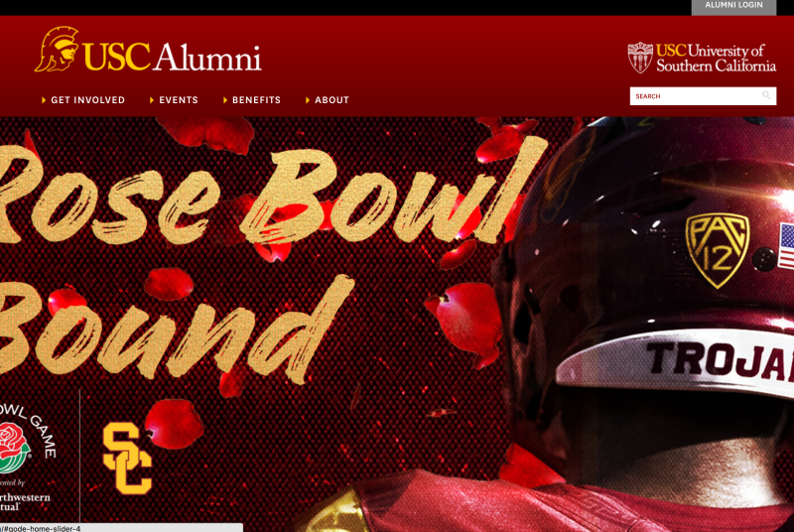The width and height of the screenshot is (794, 532).
Task: Open the Get Involved menu
Action: pos(87,100)
